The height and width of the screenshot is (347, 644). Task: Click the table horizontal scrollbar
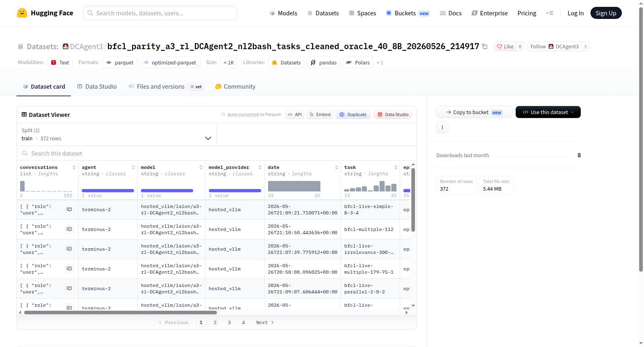120,312
